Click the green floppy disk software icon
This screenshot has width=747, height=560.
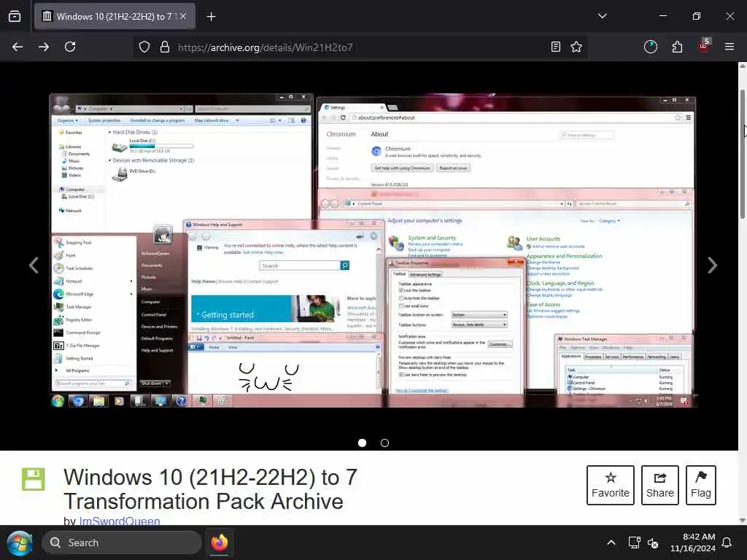(x=34, y=479)
